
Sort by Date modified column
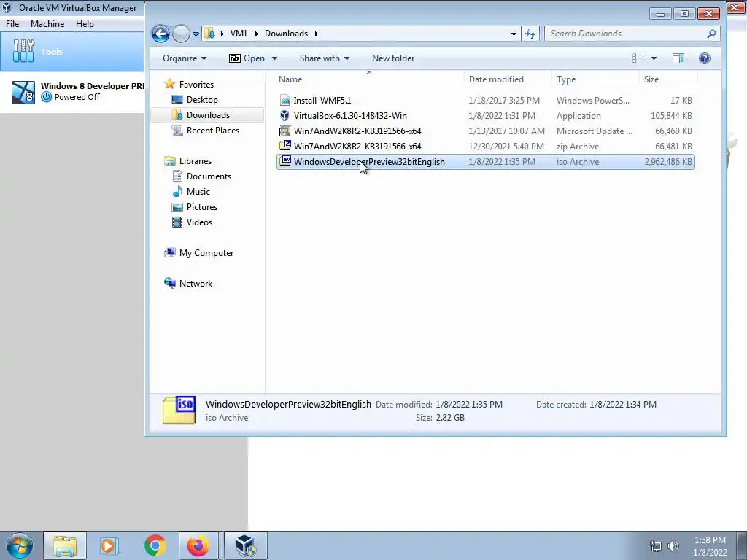(x=508, y=79)
